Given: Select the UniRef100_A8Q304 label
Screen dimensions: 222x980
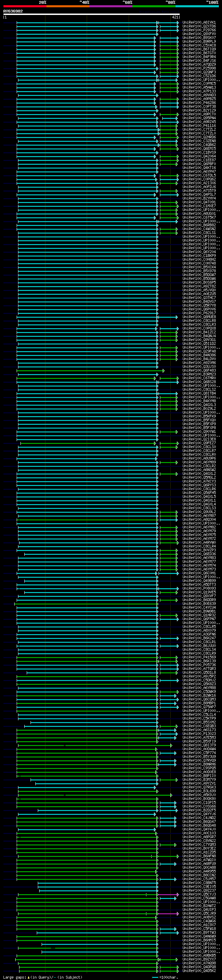Looking at the screenshot, I should pyautogui.click(x=199, y=520).
